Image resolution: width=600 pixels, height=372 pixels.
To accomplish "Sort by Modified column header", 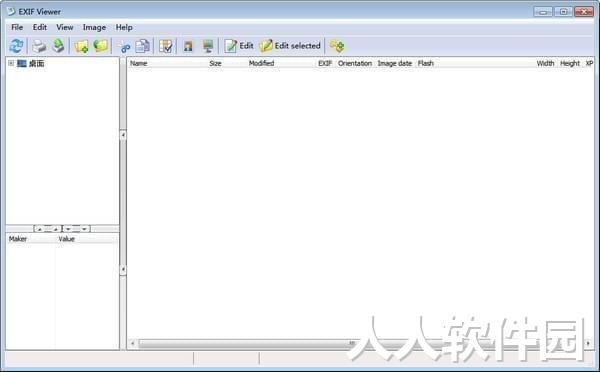I will click(261, 63).
